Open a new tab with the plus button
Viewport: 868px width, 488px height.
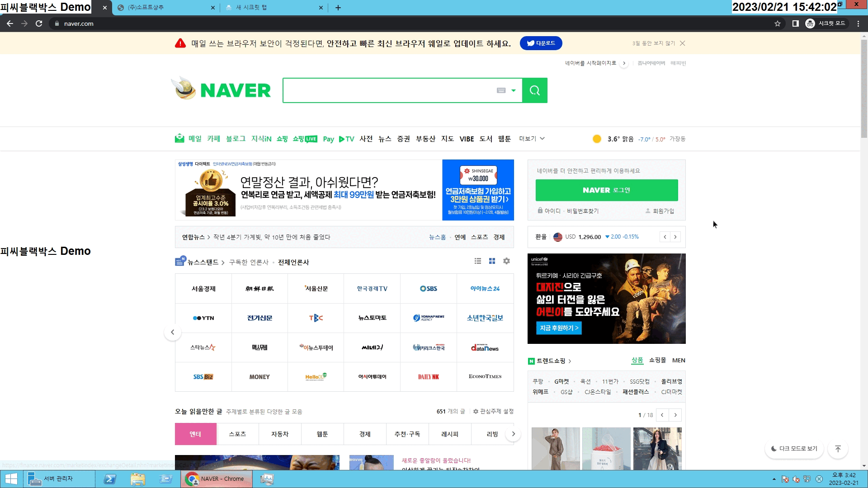point(338,8)
